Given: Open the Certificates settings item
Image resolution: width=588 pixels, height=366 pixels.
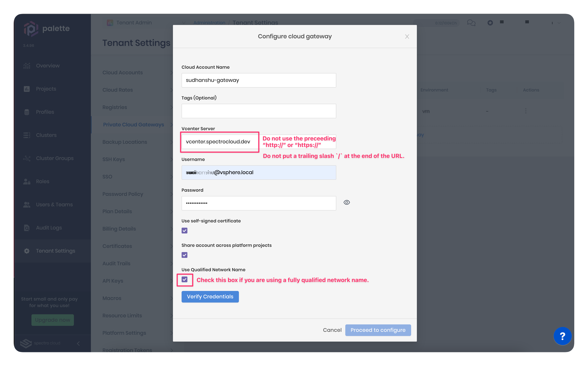Looking at the screenshot, I should pos(117,246).
